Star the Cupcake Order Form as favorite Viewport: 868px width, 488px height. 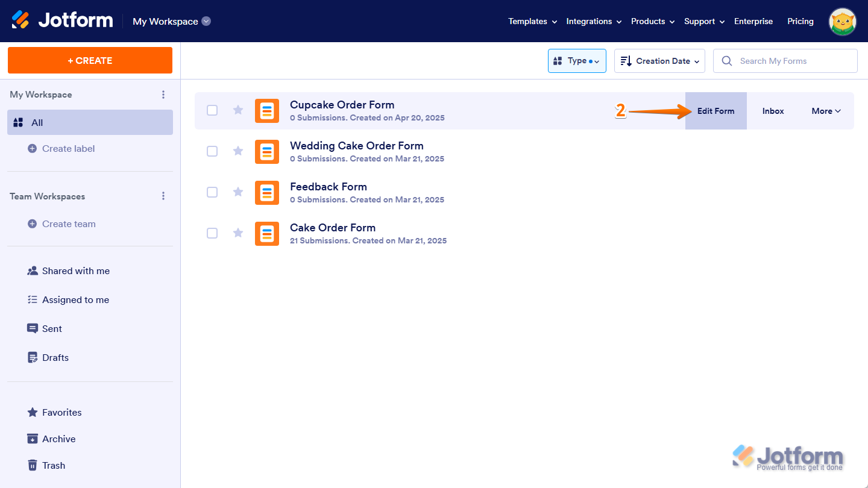tap(238, 110)
